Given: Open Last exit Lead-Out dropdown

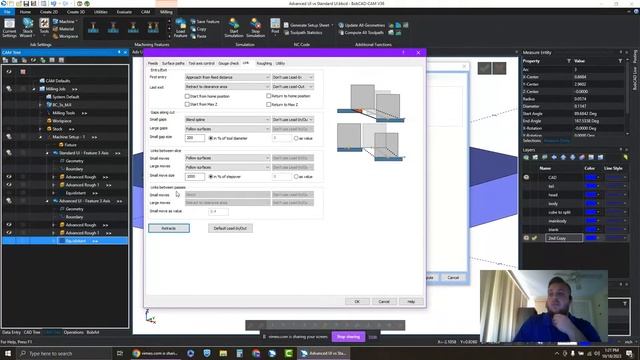Looking at the screenshot, I should tap(293, 87).
